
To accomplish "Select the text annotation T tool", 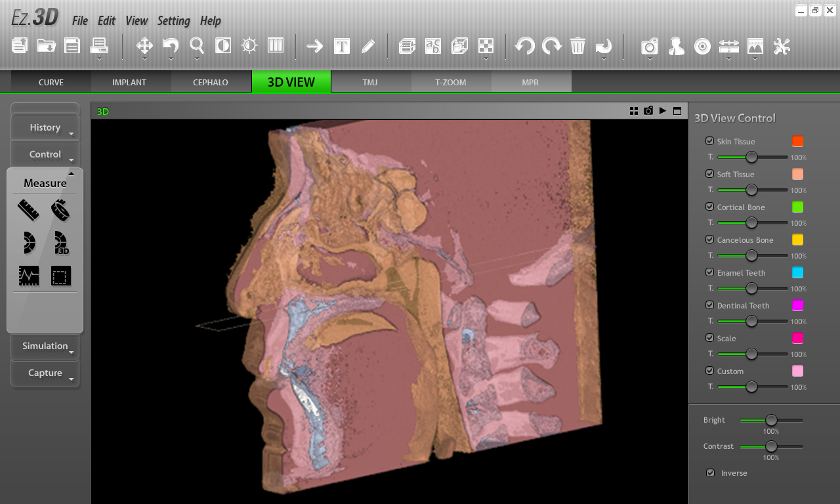I will [341, 46].
